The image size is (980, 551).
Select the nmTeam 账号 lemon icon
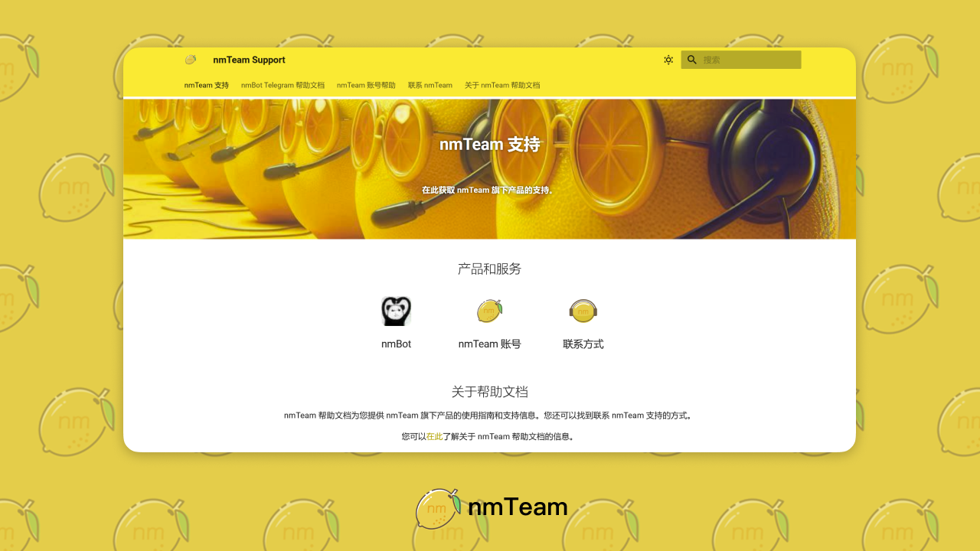(489, 311)
